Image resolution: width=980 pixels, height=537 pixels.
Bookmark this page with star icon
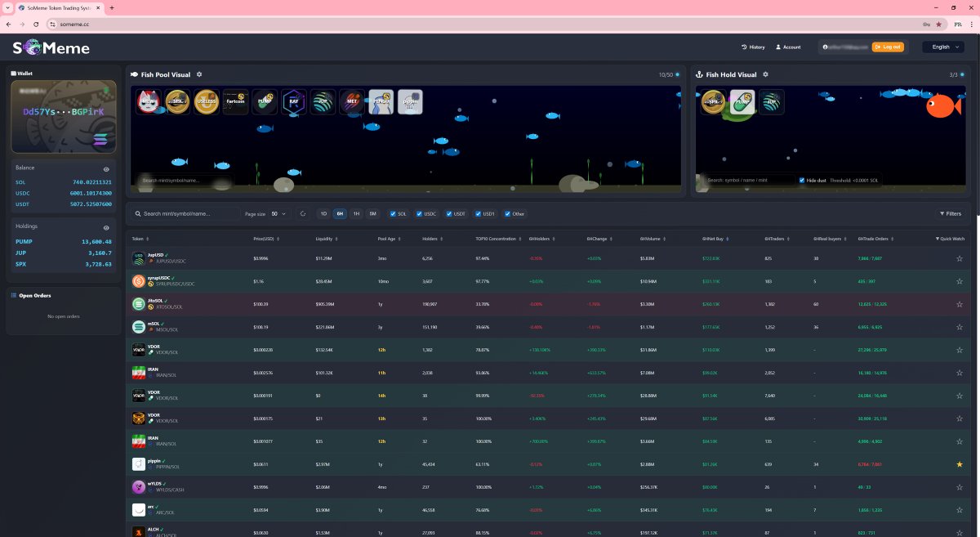[x=938, y=24]
